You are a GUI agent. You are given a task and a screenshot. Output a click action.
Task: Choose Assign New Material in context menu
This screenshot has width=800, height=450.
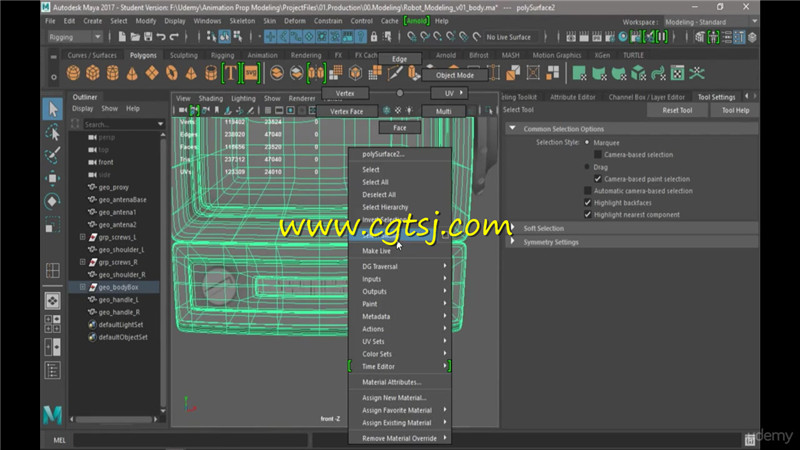(394, 397)
